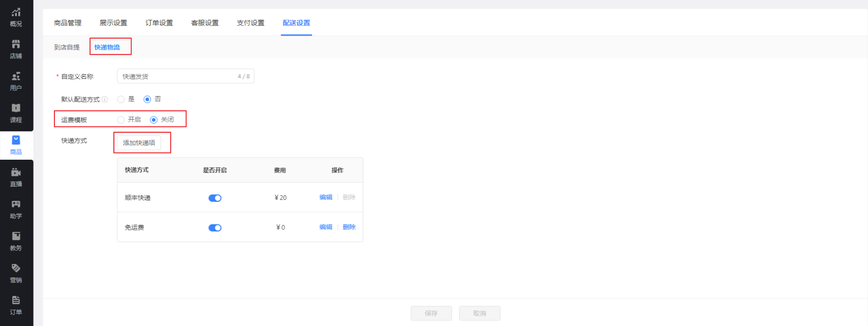Click info icon beside 默认配送方式
The image size is (868, 326).
click(x=105, y=100)
